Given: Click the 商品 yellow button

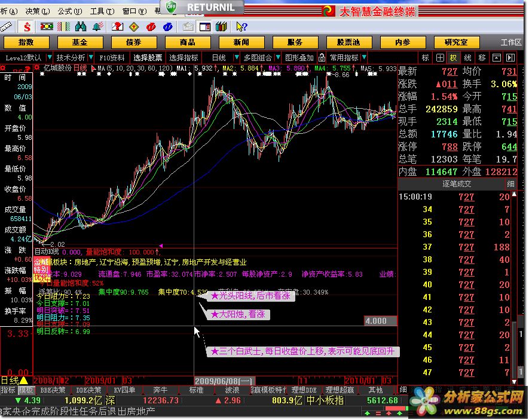Looking at the screenshot, I should pos(188,42).
